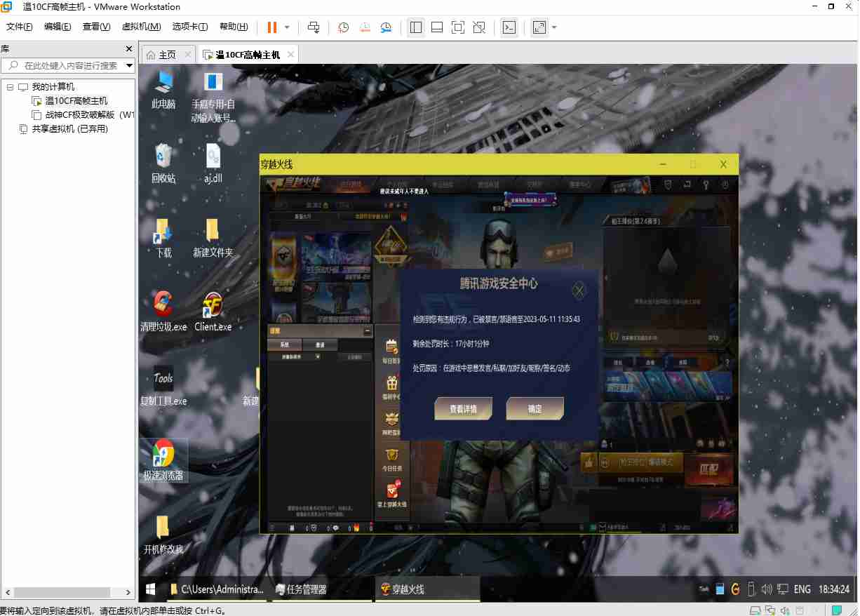
Task: Select 战神CF极致破解版 in library tree
Action: click(83, 115)
